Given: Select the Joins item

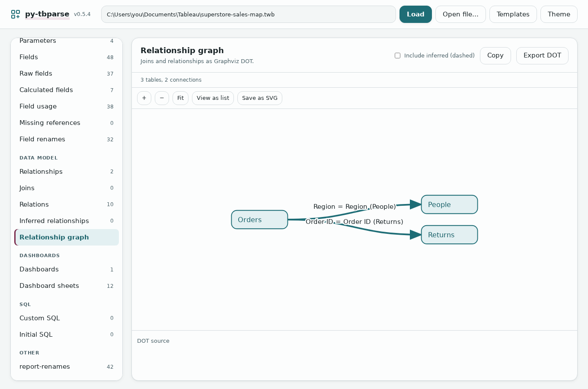Looking at the screenshot, I should pyautogui.click(x=67, y=188).
